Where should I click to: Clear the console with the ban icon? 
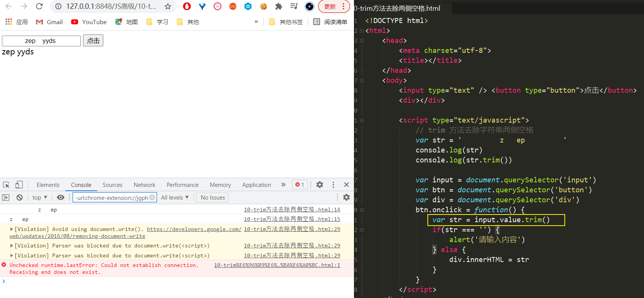(x=20, y=198)
